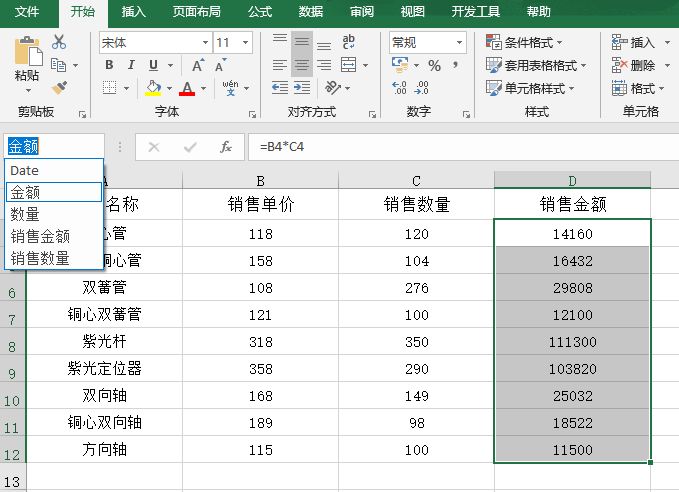679x492 pixels.
Task: Expand the font name dropdown
Action: [x=205, y=42]
